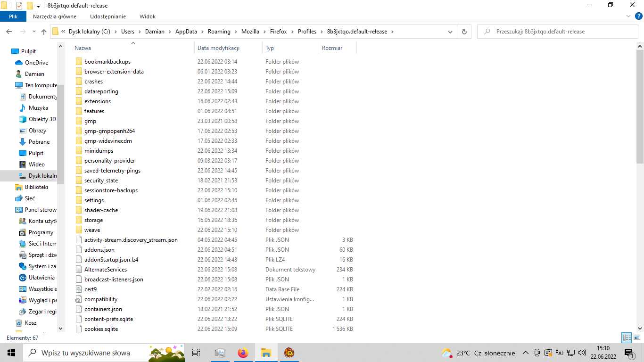
Task: Select the bookmarkbackups folder icon
Action: [x=79, y=62]
